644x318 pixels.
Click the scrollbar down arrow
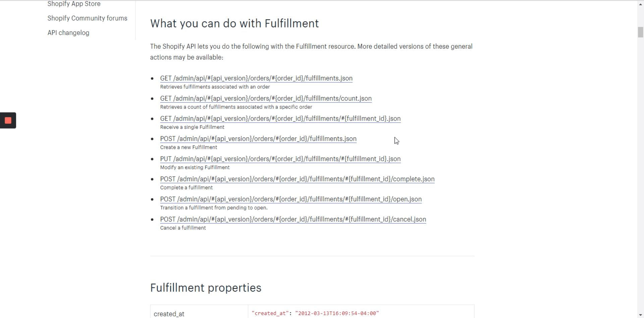coord(640,315)
